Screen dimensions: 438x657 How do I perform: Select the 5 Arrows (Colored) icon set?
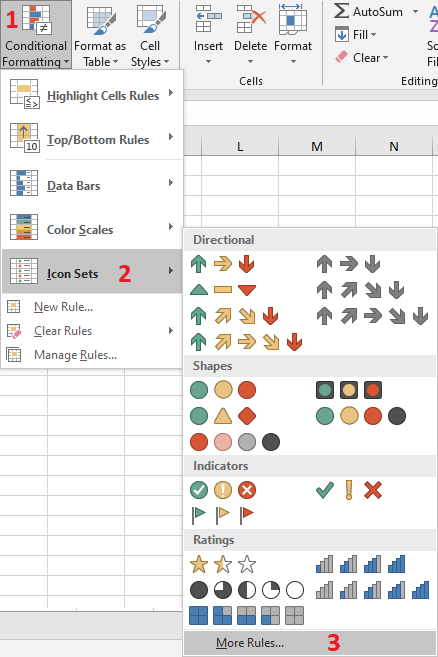coord(246,342)
